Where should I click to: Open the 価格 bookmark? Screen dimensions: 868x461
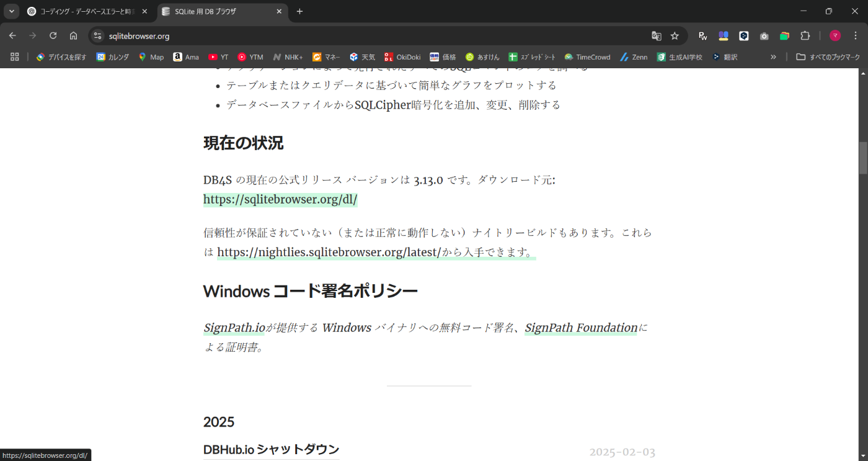443,56
